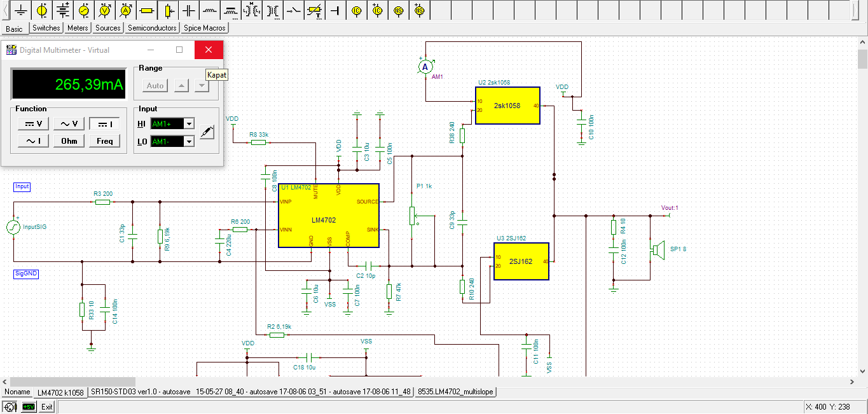Open the LO input dropdown (AM1-)
Image resolution: width=868 pixels, height=414 pixels.
pyautogui.click(x=189, y=141)
